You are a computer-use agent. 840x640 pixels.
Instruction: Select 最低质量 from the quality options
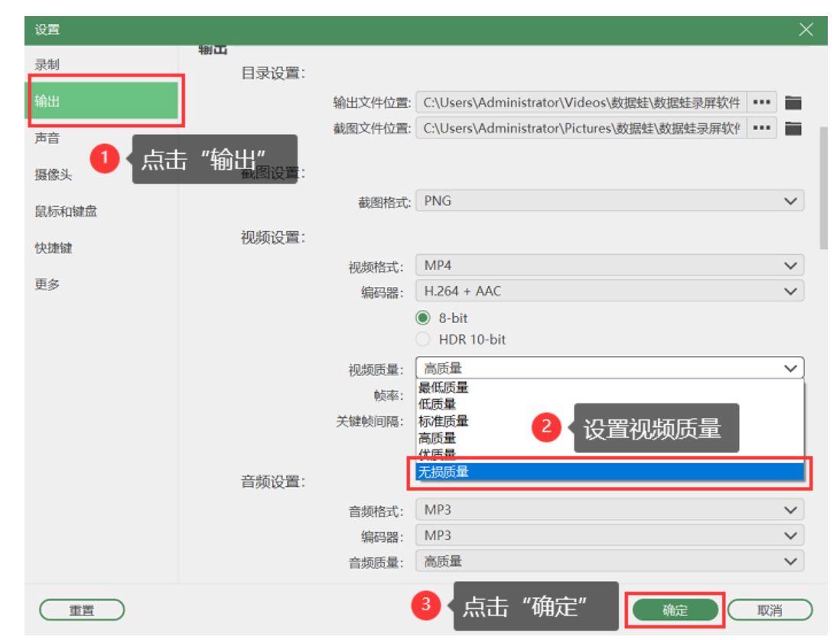coord(443,390)
